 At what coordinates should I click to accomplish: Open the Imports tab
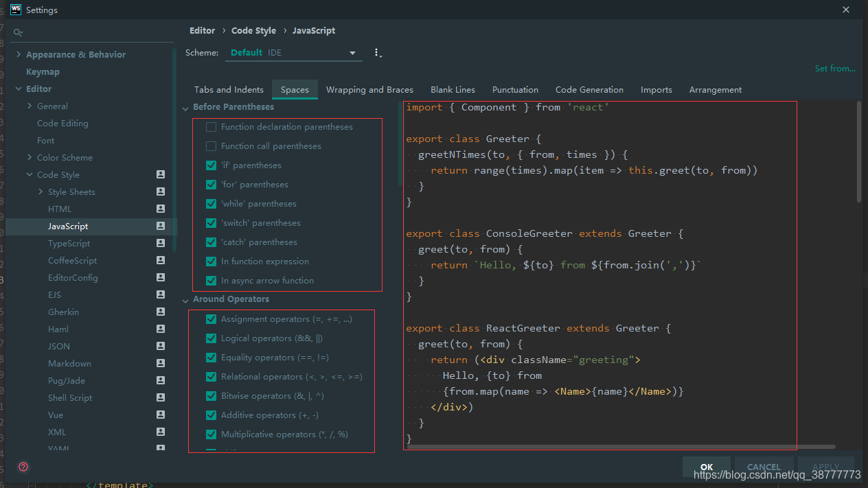click(x=656, y=89)
